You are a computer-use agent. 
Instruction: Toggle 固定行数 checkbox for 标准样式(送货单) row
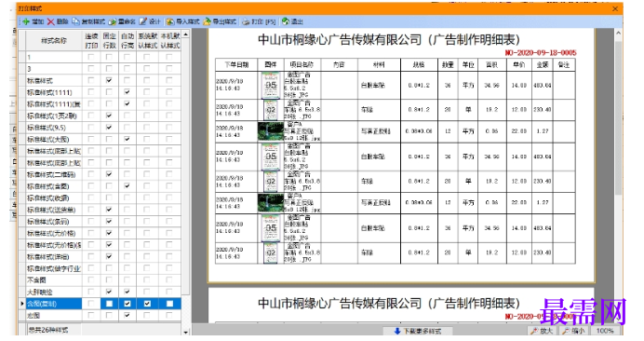pos(109,210)
